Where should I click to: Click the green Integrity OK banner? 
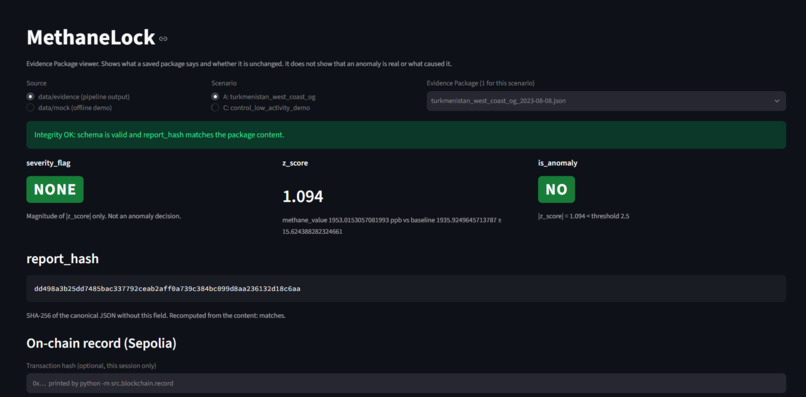406,135
